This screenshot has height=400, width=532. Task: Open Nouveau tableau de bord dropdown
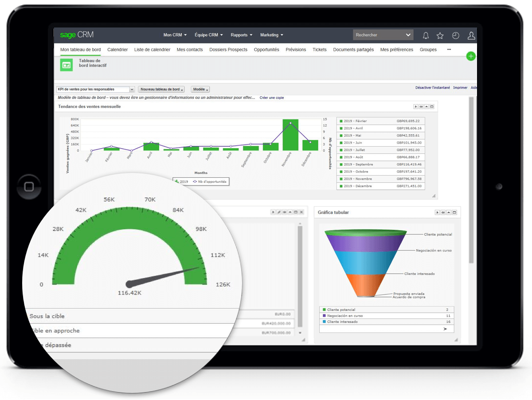[x=161, y=89]
